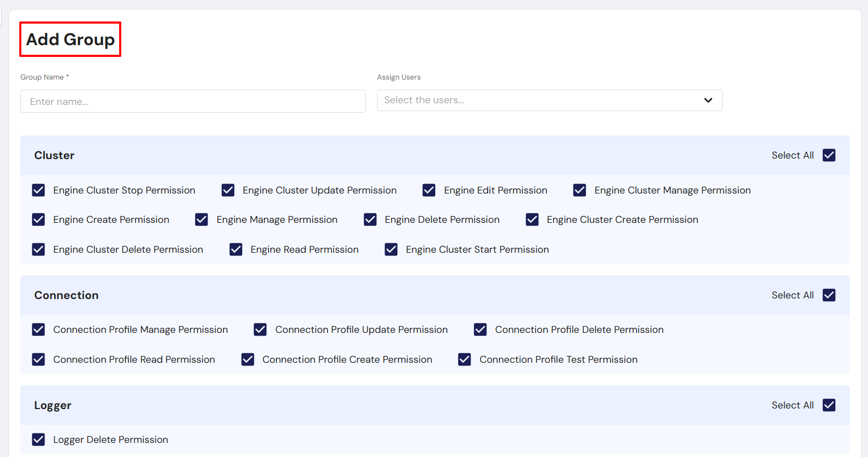Uncheck Connection Profile Manage Permission
Viewport: 868px width, 457px height.
[x=38, y=329]
